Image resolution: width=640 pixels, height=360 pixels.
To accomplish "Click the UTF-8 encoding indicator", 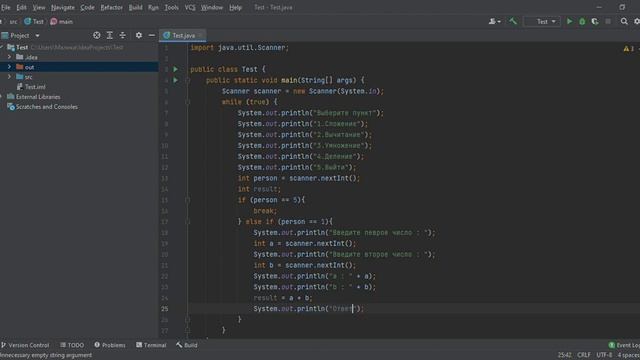I will point(604,355).
